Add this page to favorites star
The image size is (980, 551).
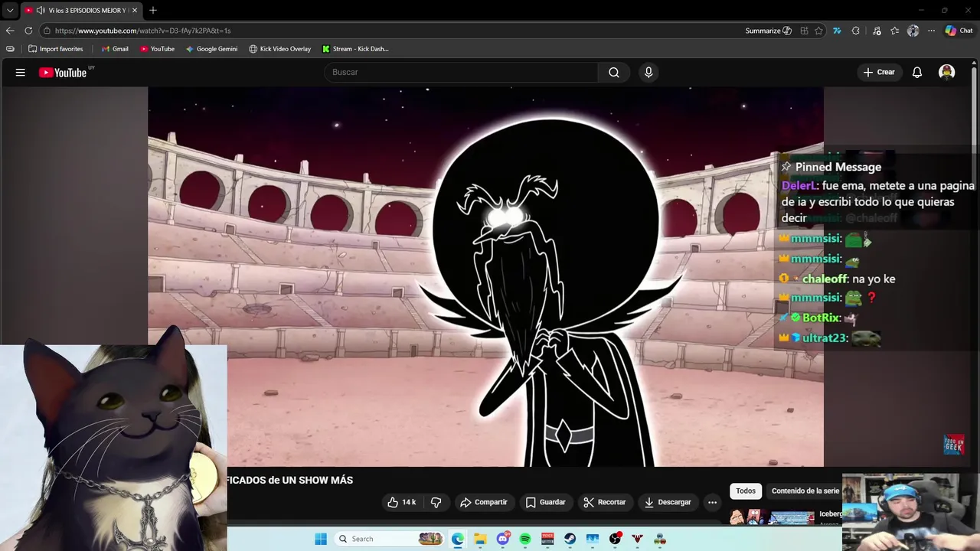818,31
